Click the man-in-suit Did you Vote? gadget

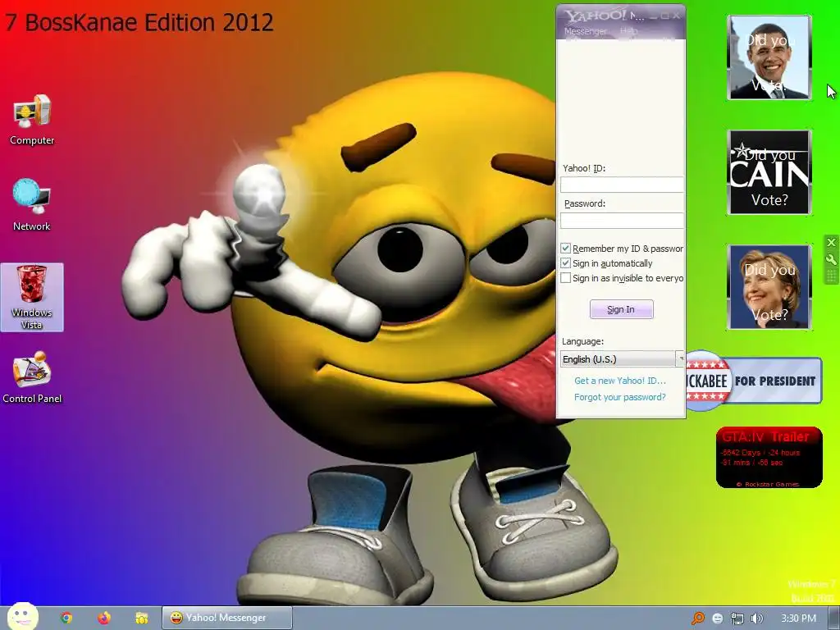(769, 57)
